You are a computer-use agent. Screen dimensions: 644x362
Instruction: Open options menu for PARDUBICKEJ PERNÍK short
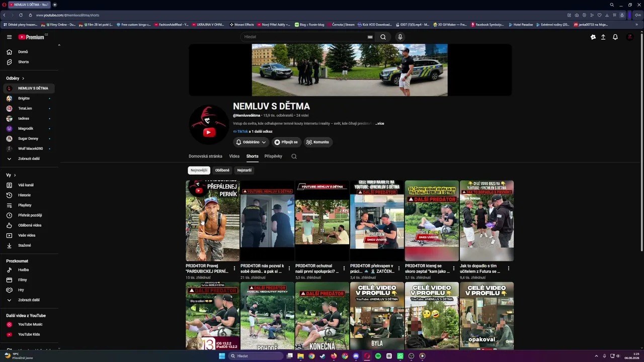pyautogui.click(x=234, y=268)
